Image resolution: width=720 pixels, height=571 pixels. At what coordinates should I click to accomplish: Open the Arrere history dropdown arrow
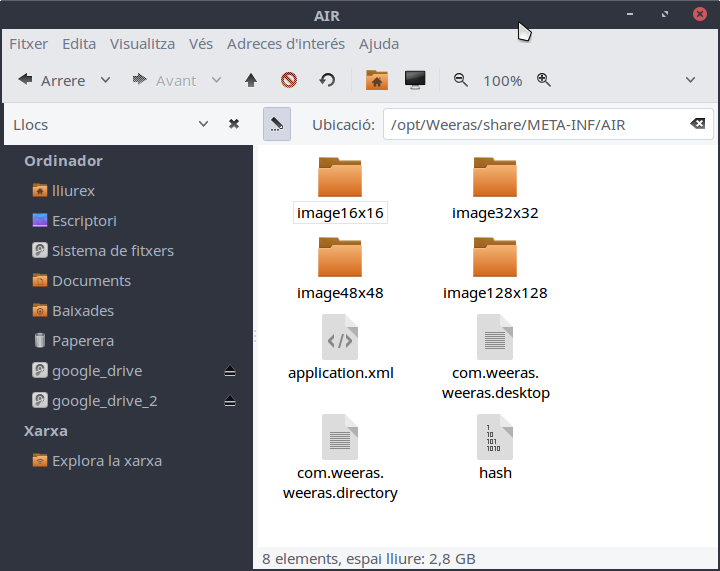tap(105, 80)
